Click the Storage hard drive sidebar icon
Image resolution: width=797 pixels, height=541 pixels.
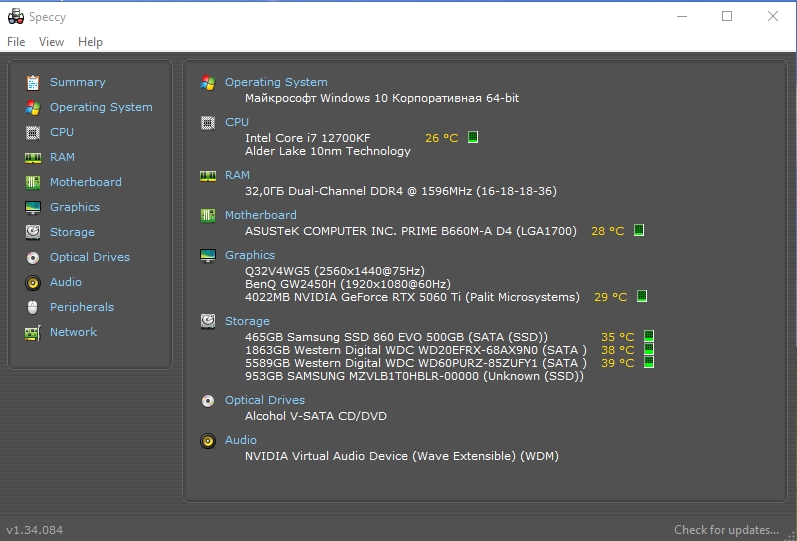point(33,232)
